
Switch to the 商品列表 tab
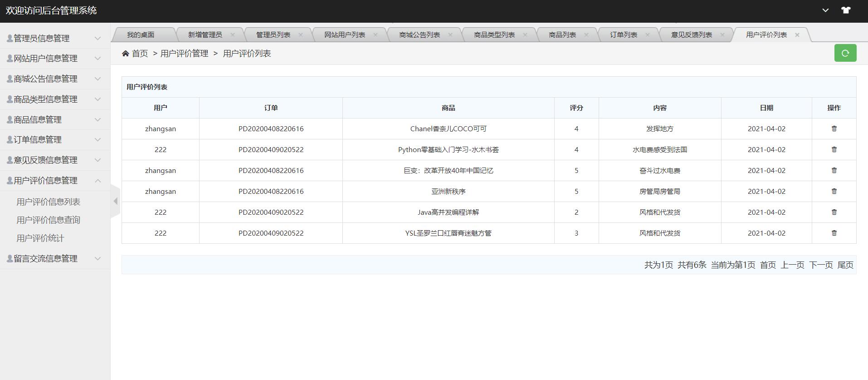tap(562, 35)
